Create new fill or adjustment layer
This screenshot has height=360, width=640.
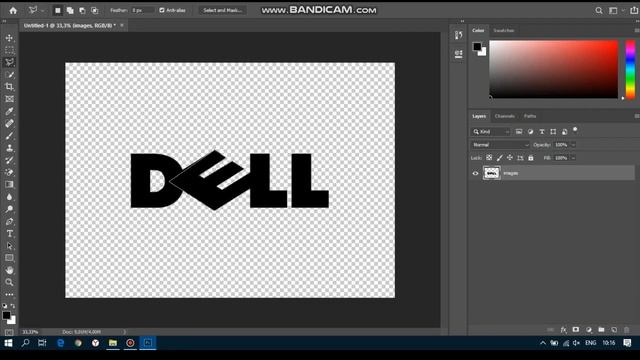click(x=589, y=330)
